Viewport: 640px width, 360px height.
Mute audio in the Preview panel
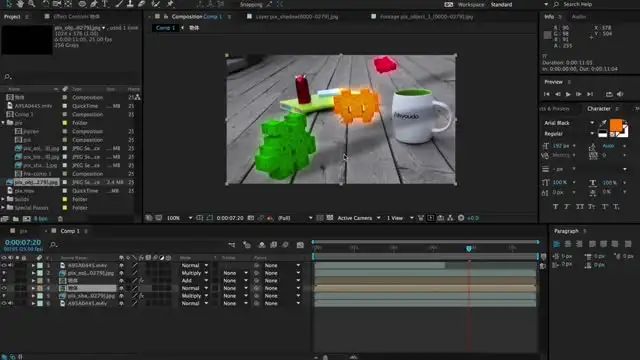620,94
